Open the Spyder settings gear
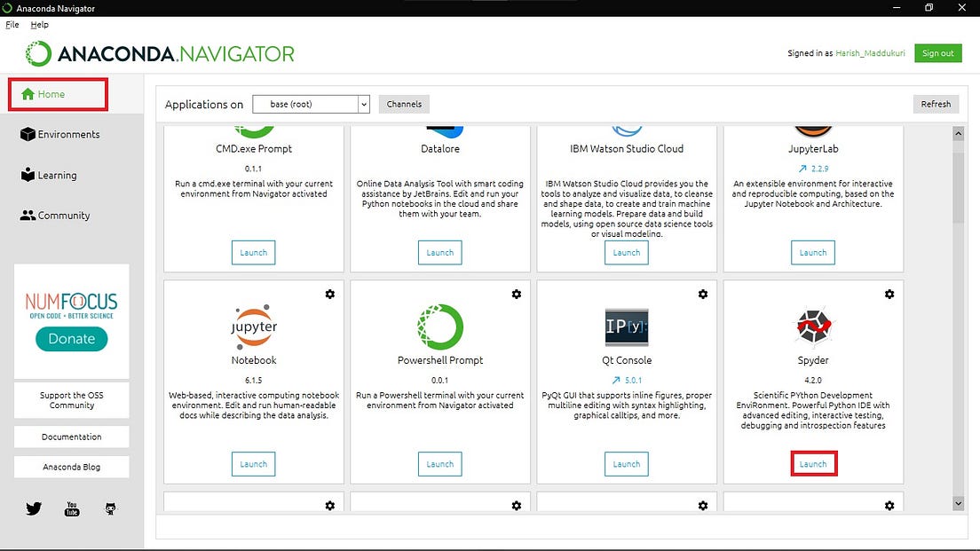 coord(889,295)
